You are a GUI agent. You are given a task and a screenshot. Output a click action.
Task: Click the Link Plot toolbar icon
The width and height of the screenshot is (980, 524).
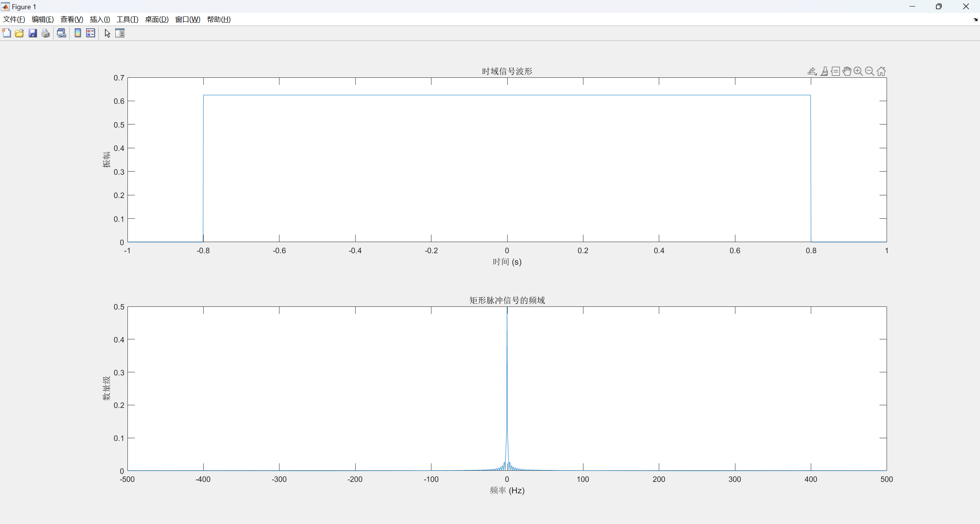pos(61,33)
